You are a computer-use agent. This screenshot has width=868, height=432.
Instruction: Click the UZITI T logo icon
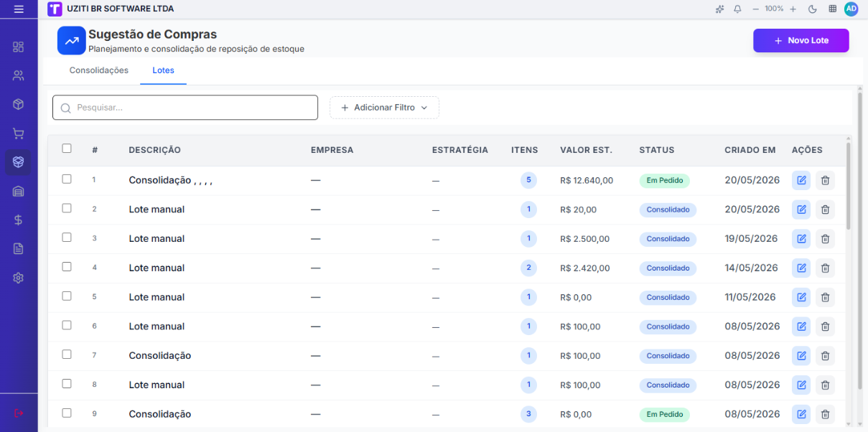click(55, 9)
